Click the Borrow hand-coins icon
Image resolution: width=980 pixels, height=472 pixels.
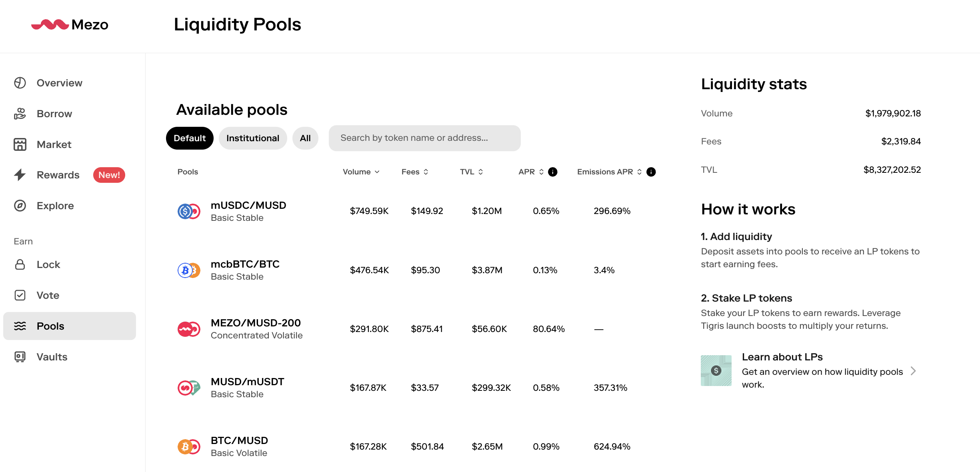coord(20,114)
